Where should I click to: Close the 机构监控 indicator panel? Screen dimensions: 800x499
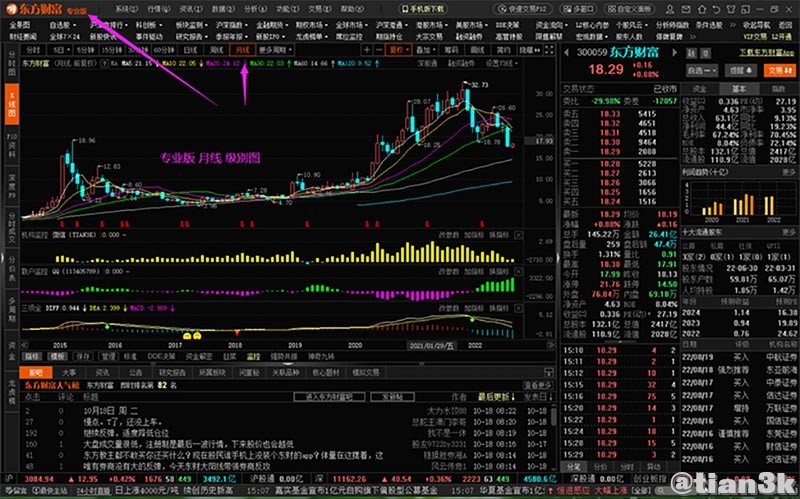pyautogui.click(x=518, y=235)
